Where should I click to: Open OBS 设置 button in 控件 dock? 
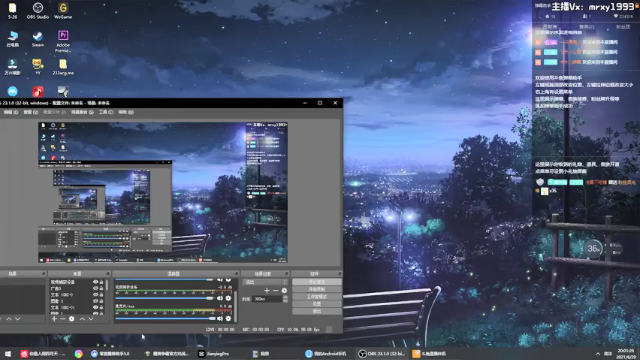coord(317,304)
